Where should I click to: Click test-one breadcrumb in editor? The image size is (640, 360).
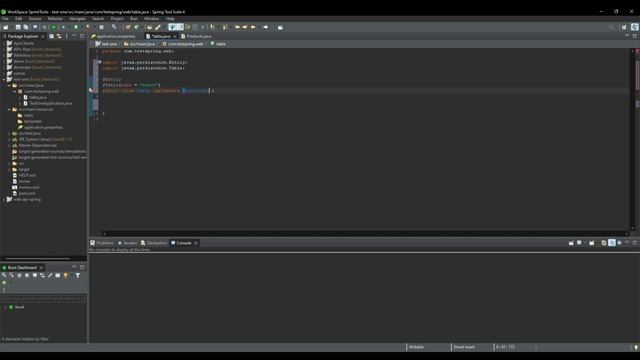point(107,44)
